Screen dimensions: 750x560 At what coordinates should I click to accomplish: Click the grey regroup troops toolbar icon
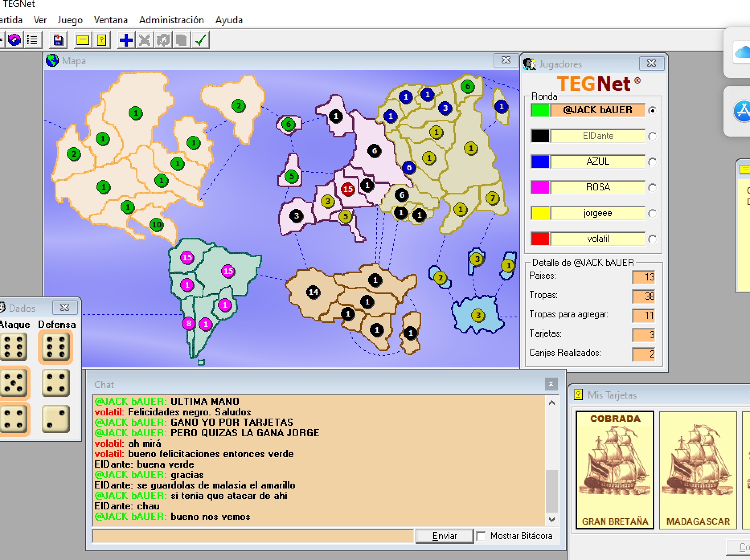pos(163,40)
